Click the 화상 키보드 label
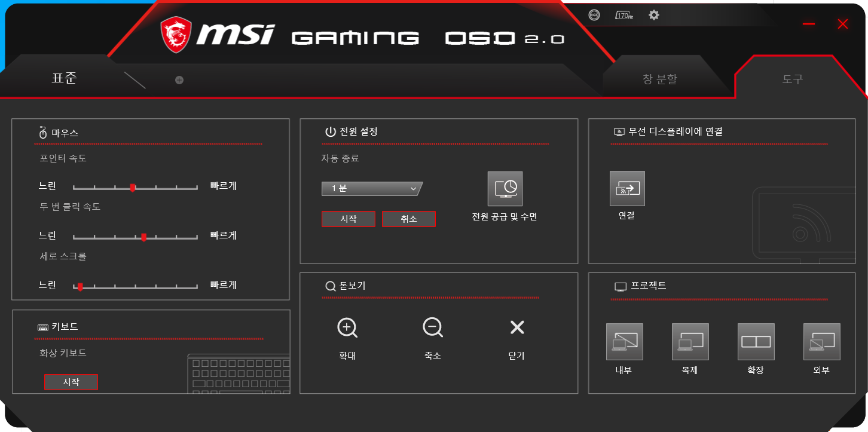 (63, 353)
